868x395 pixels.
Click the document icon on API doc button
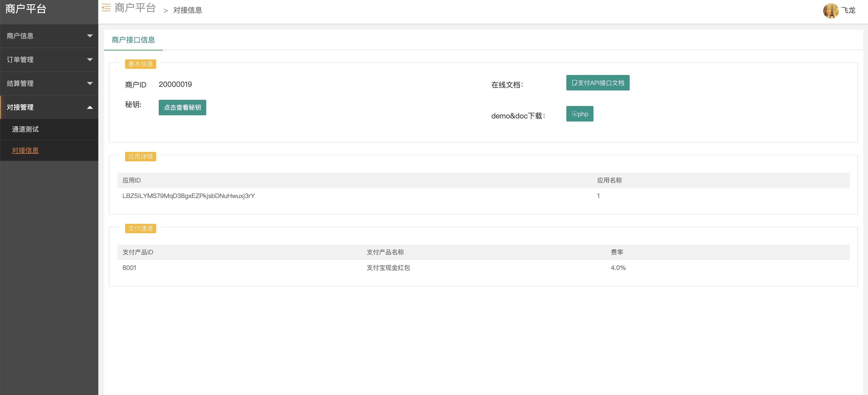574,83
